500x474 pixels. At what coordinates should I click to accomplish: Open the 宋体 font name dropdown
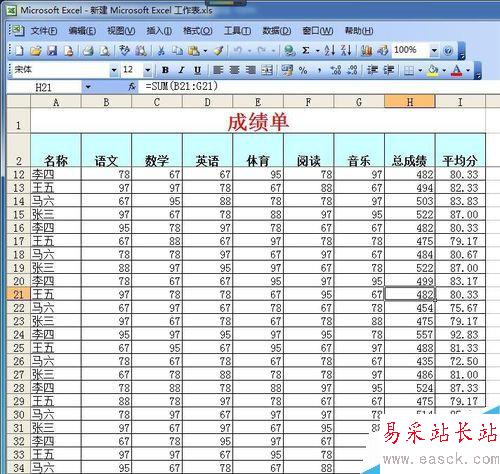114,70
